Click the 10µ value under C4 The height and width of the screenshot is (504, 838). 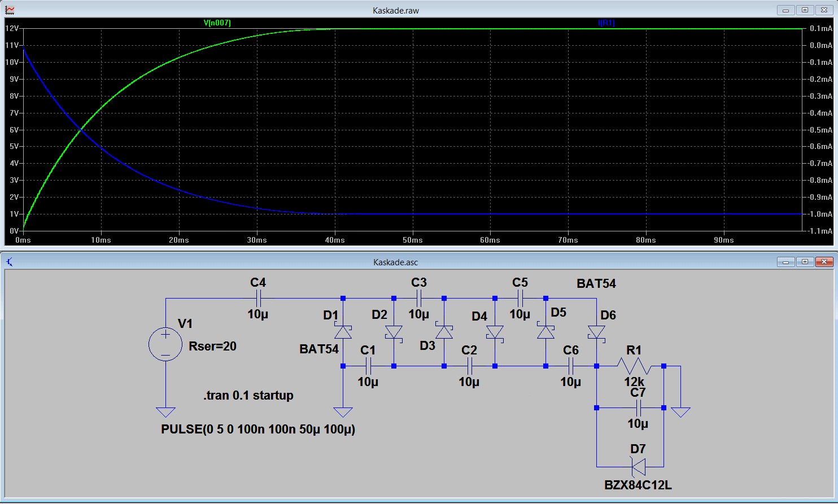(258, 314)
